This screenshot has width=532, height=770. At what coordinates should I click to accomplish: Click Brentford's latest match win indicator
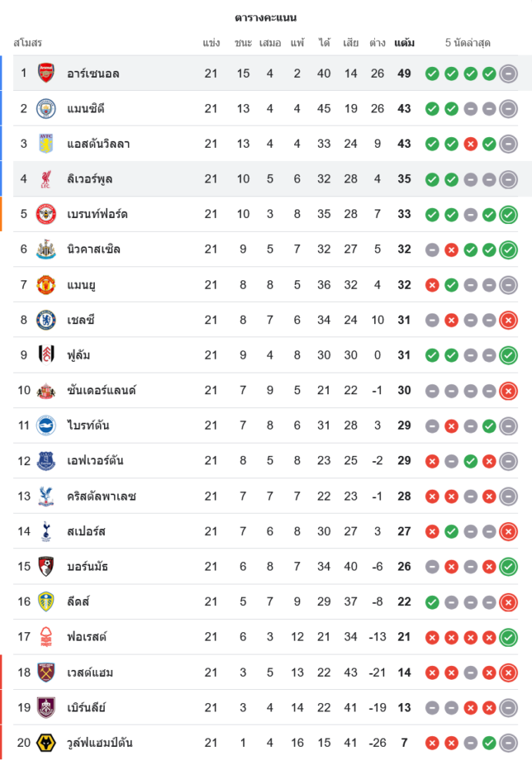[x=508, y=215]
